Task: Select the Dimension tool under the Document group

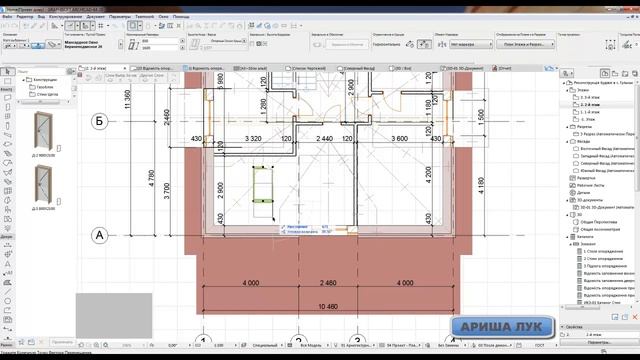Action: point(7,245)
